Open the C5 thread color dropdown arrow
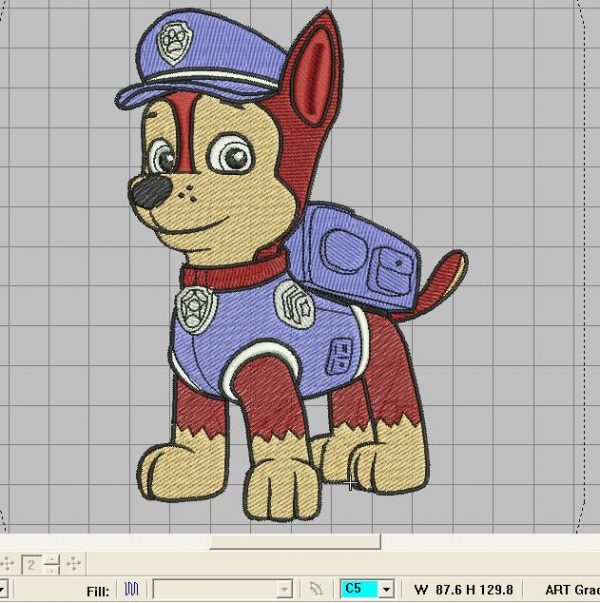 click(x=387, y=589)
